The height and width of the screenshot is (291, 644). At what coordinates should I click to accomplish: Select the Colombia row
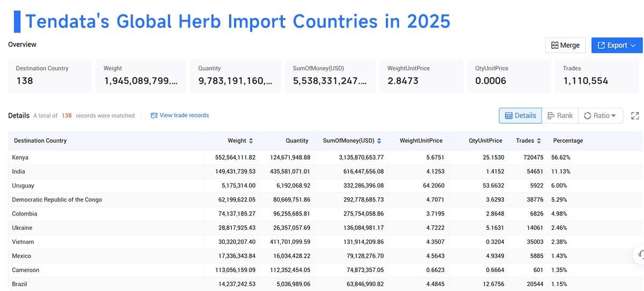pyautogui.click(x=326, y=214)
